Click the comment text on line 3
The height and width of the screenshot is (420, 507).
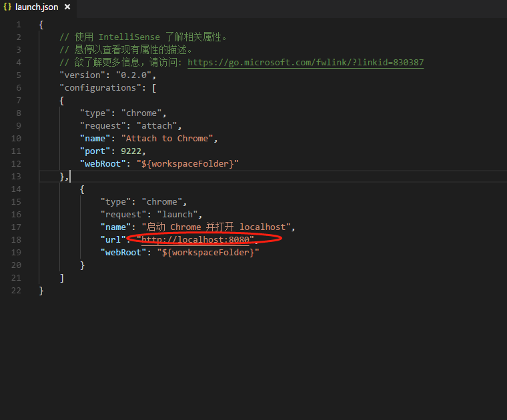pos(125,50)
